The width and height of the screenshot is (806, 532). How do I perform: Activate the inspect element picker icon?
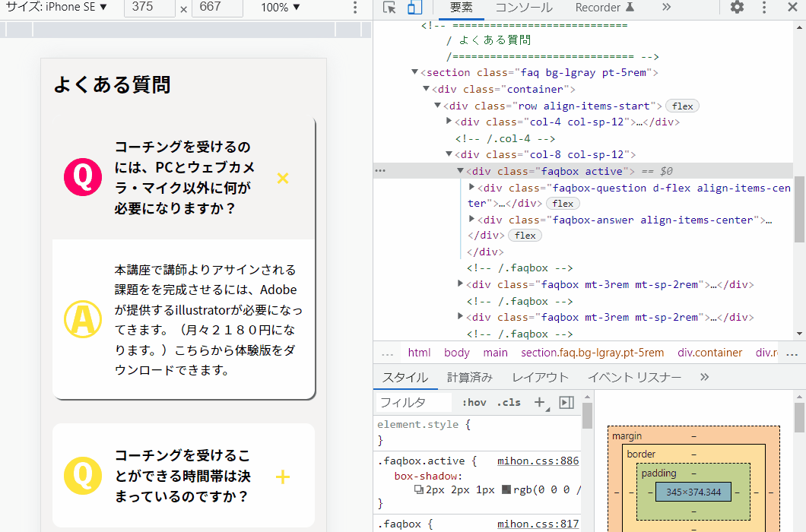coord(389,7)
